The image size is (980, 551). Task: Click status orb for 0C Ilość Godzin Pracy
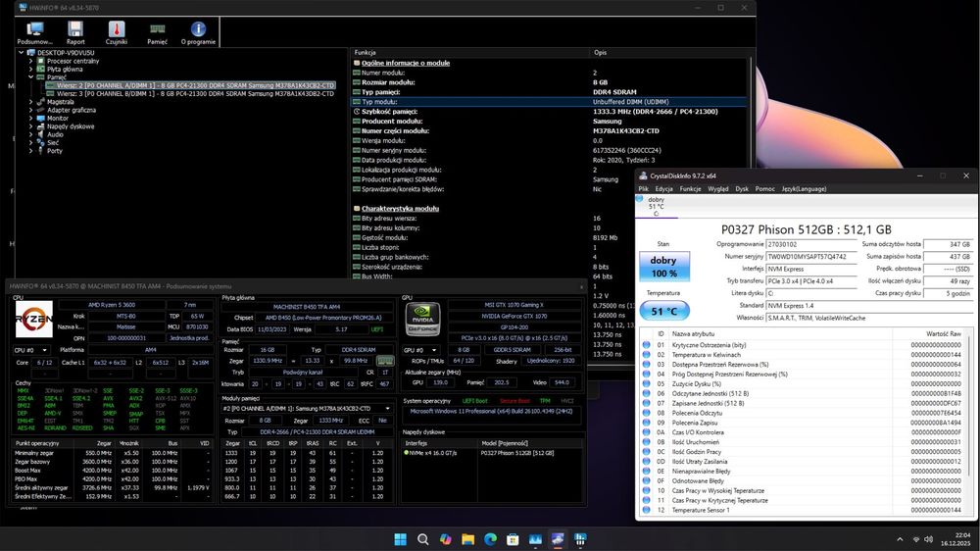click(646, 452)
